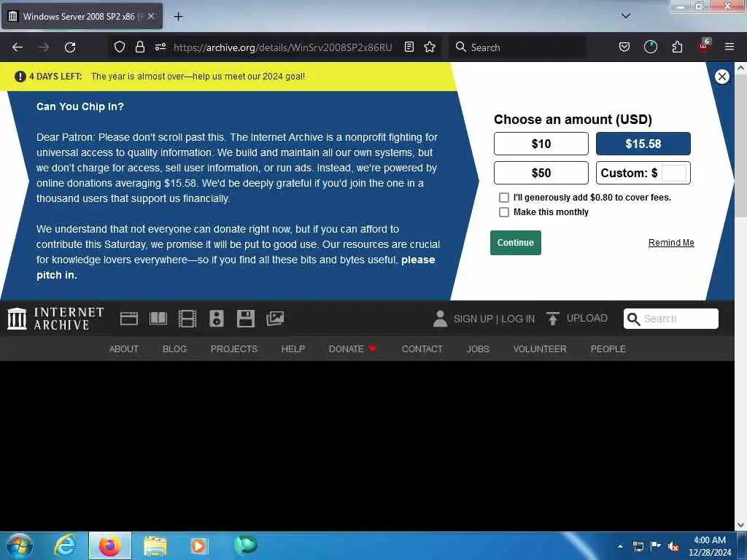Open the clock showing 4:00 AM
The width and height of the screenshot is (747, 560).
(x=710, y=546)
